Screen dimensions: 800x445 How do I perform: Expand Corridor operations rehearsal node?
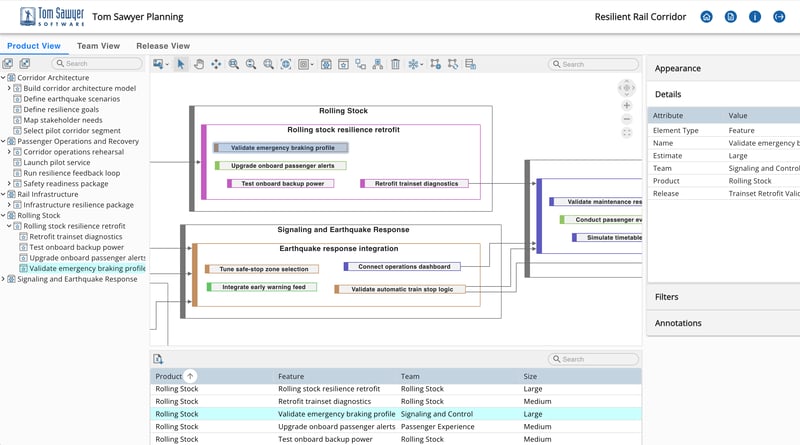tap(9, 152)
